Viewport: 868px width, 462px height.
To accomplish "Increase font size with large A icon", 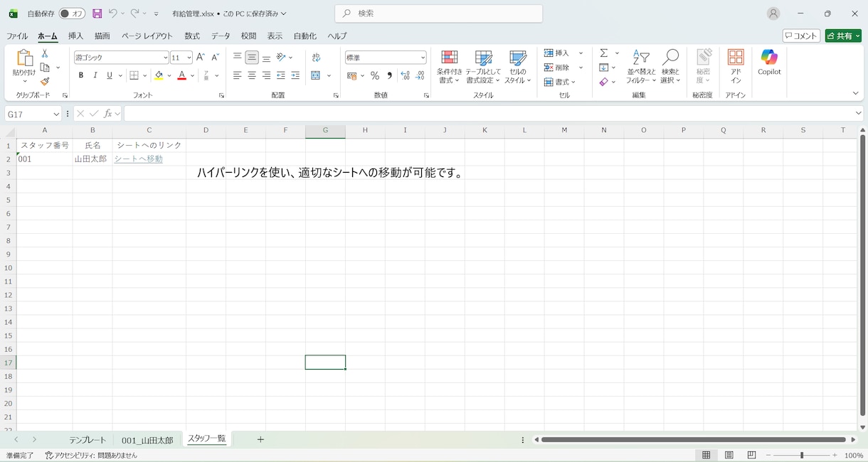I will tap(201, 58).
